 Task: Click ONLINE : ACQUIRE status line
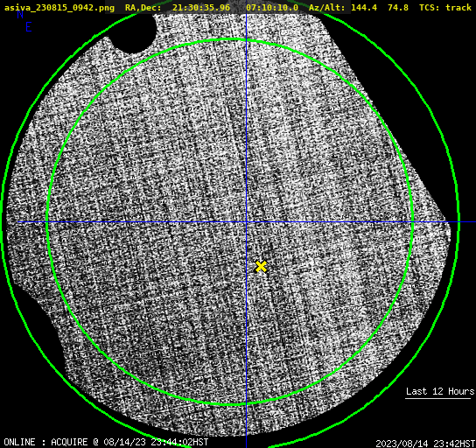click(106, 442)
